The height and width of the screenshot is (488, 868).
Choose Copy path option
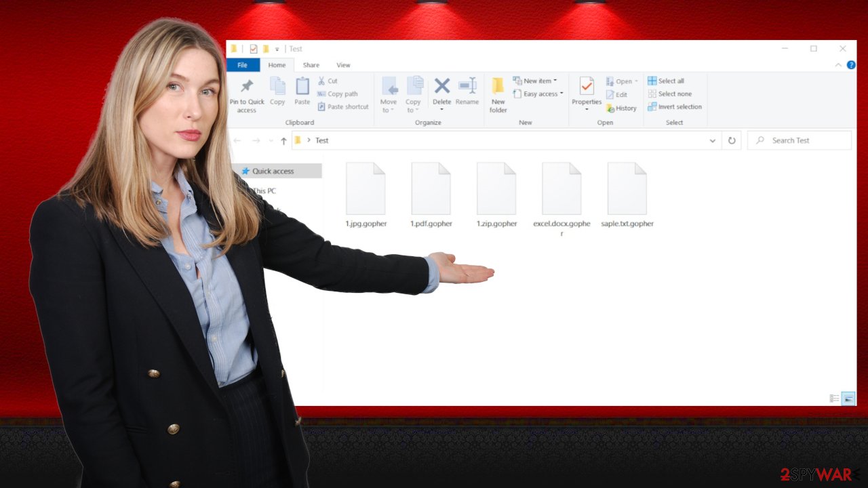337,94
